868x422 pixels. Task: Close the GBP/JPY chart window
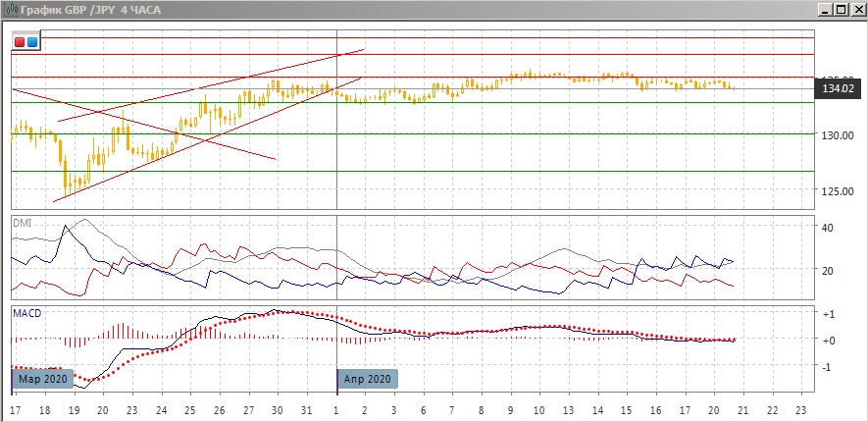(x=856, y=10)
